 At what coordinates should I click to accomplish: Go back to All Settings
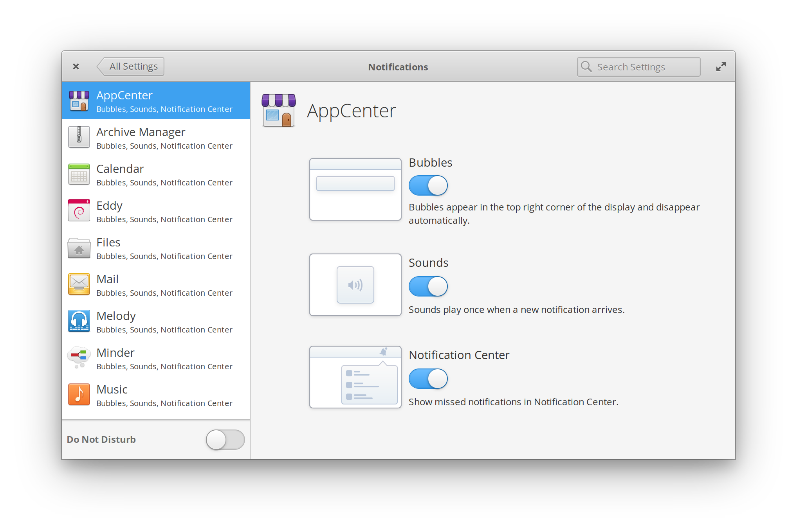click(131, 66)
